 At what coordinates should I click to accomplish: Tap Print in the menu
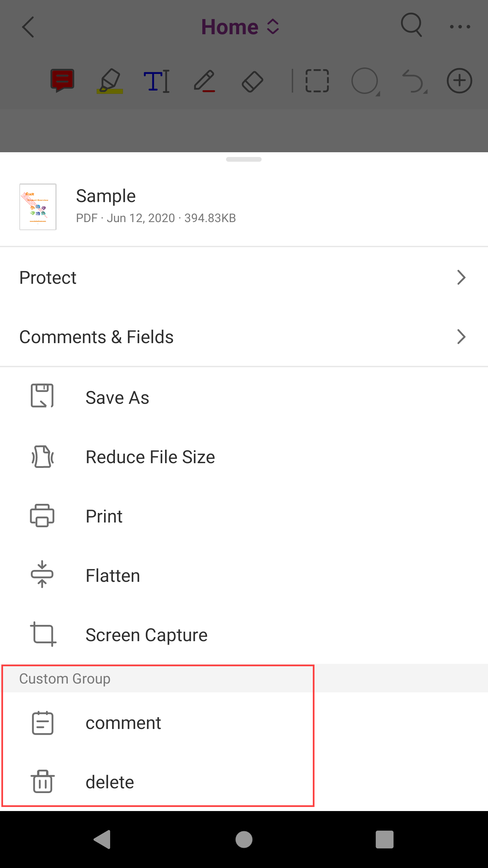tap(104, 516)
